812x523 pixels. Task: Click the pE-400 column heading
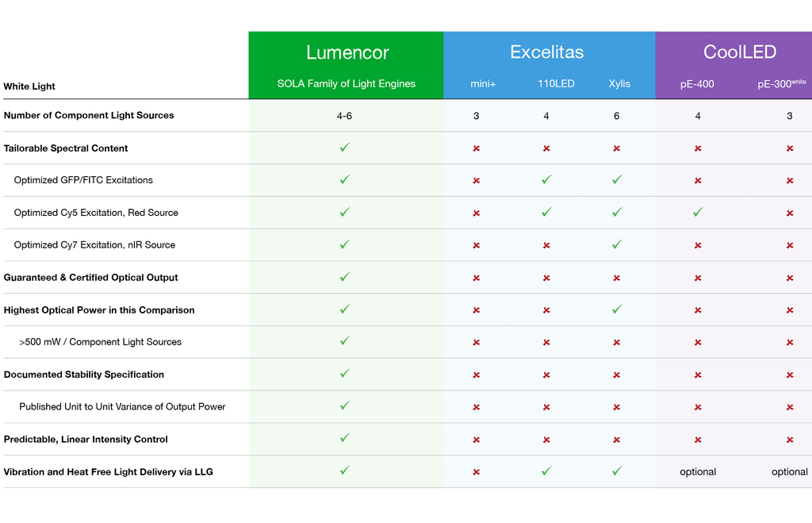coord(697,84)
